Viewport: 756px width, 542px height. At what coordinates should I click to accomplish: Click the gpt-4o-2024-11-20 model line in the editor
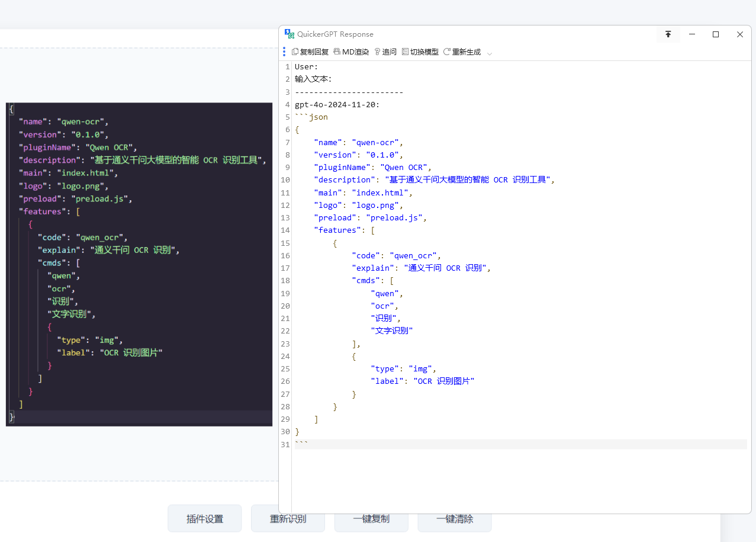(x=337, y=105)
